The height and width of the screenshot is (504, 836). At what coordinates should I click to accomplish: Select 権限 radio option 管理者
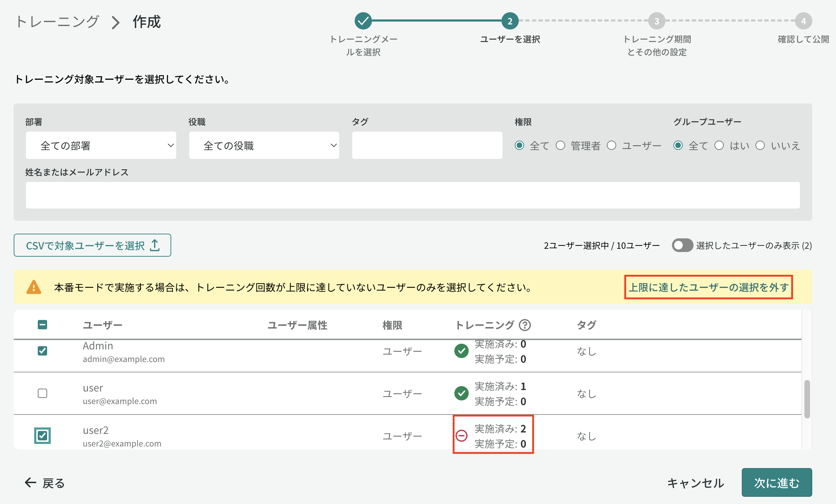[x=560, y=145]
